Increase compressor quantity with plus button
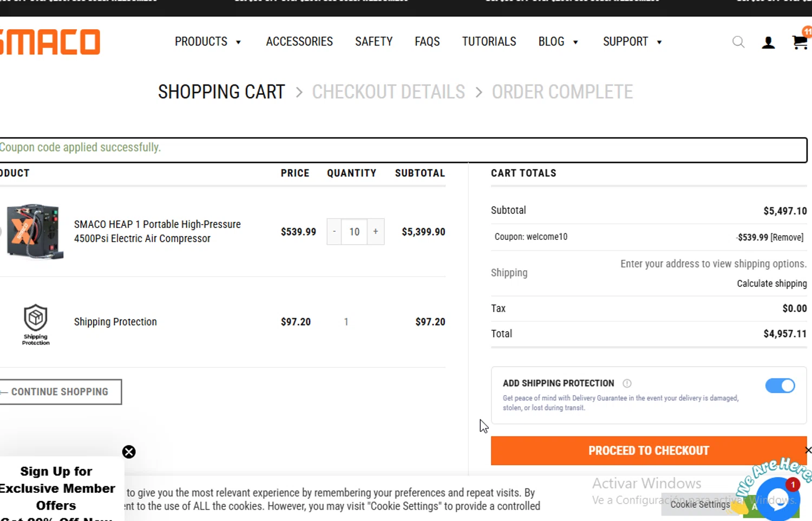 click(376, 232)
